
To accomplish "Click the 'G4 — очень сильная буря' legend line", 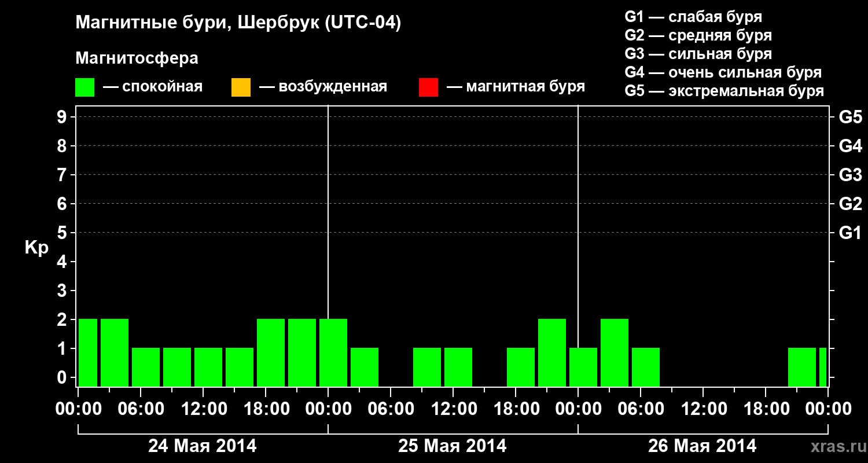I will (723, 72).
